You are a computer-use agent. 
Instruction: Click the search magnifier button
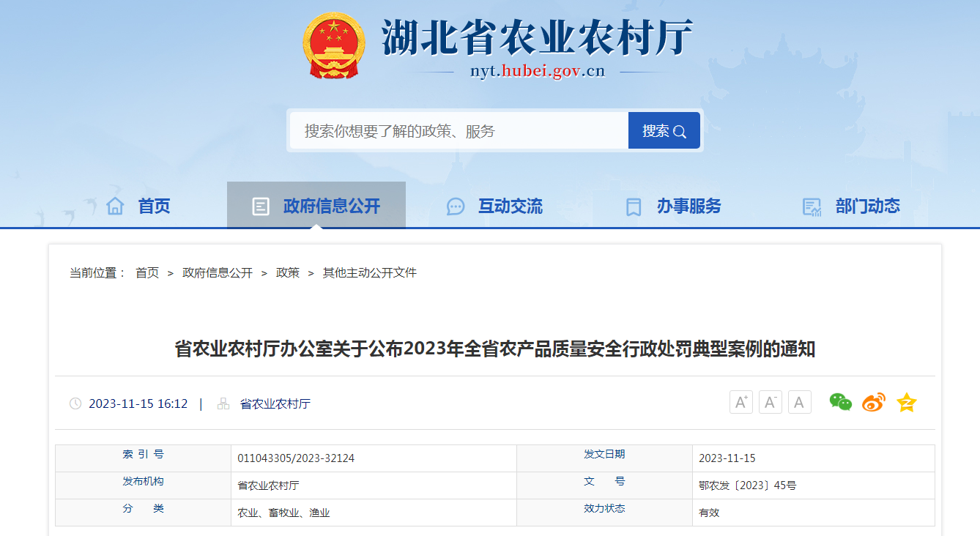664,131
